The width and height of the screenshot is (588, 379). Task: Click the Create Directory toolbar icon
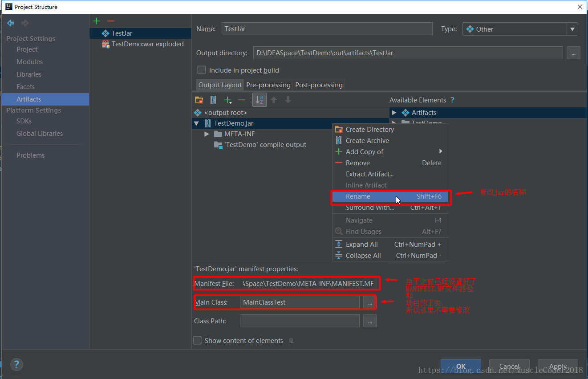pyautogui.click(x=199, y=100)
